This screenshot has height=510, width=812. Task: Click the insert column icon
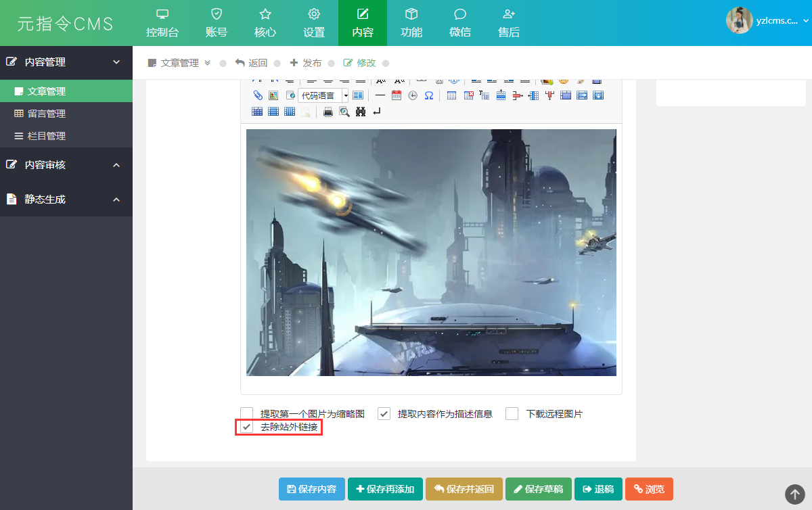coord(533,95)
